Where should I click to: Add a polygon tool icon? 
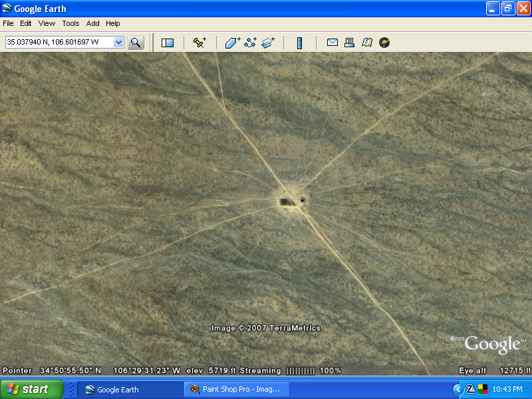232,43
